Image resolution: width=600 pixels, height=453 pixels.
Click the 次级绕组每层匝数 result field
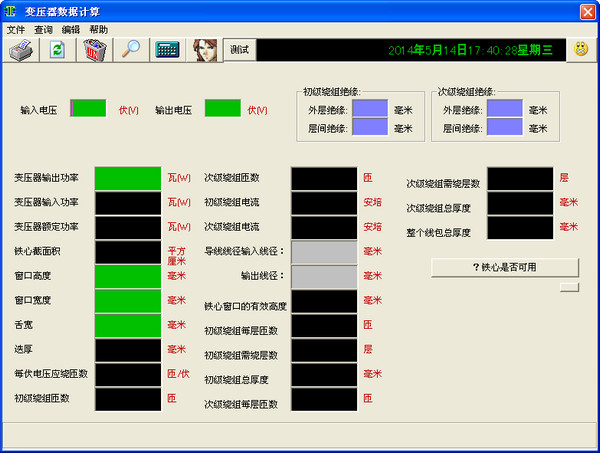[x=324, y=399]
